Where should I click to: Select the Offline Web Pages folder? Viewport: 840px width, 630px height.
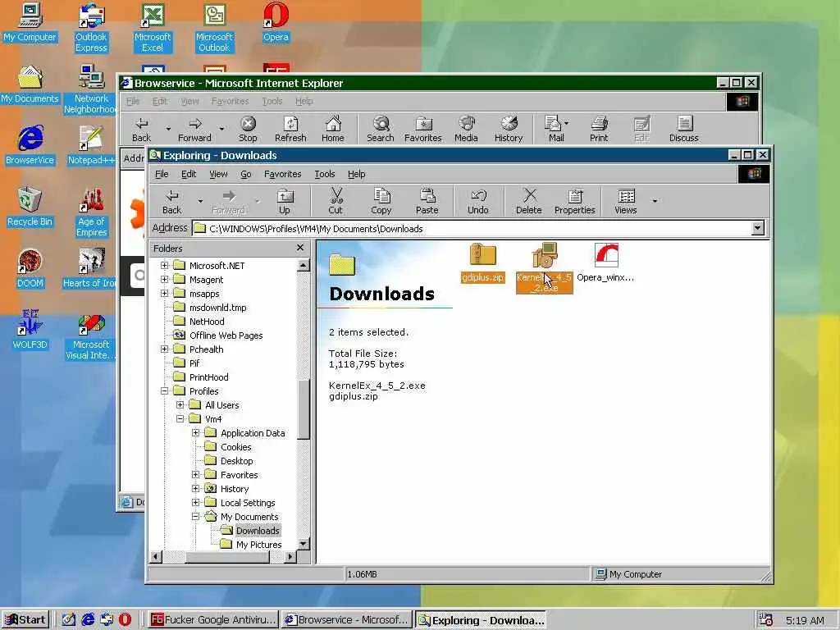coord(218,336)
